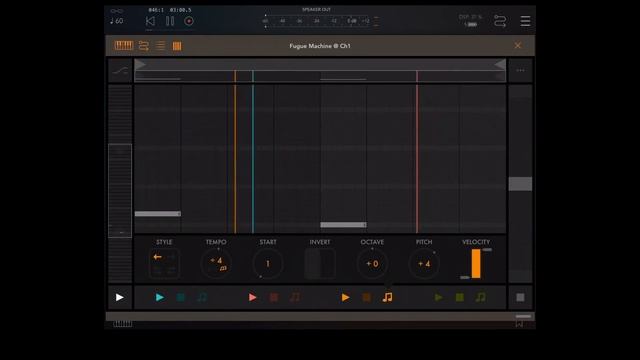Stop all playheads with the gray square button
640x360 pixels.
pos(520,297)
